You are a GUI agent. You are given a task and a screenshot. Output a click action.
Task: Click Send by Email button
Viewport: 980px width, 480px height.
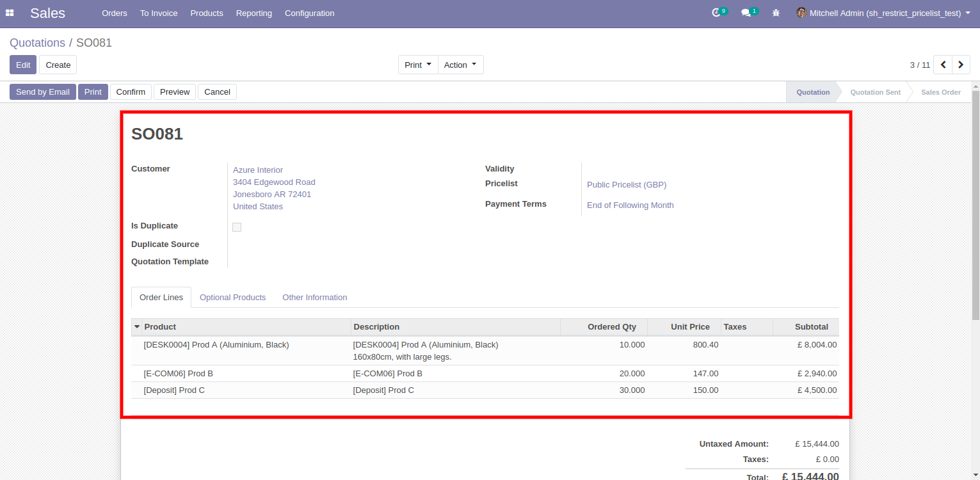click(x=43, y=92)
